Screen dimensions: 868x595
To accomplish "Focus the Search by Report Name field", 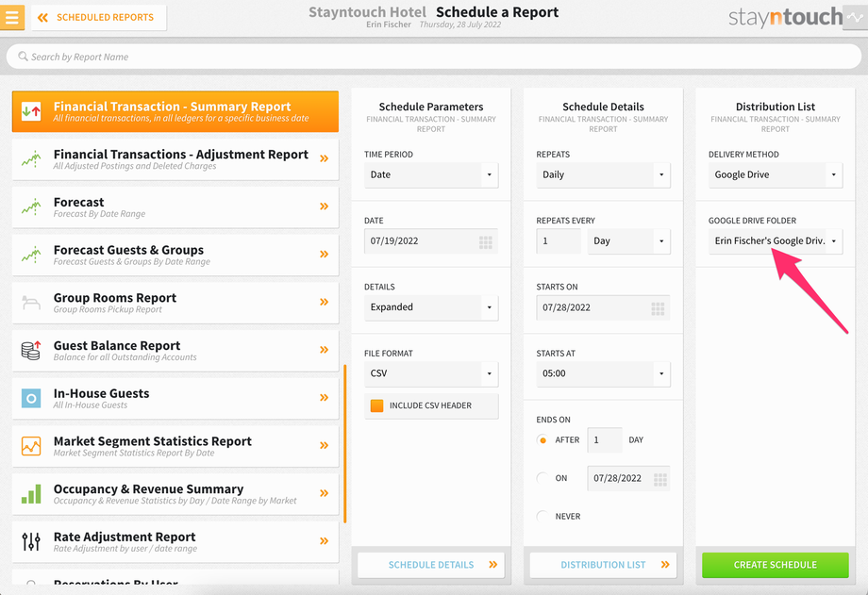I will coord(433,57).
